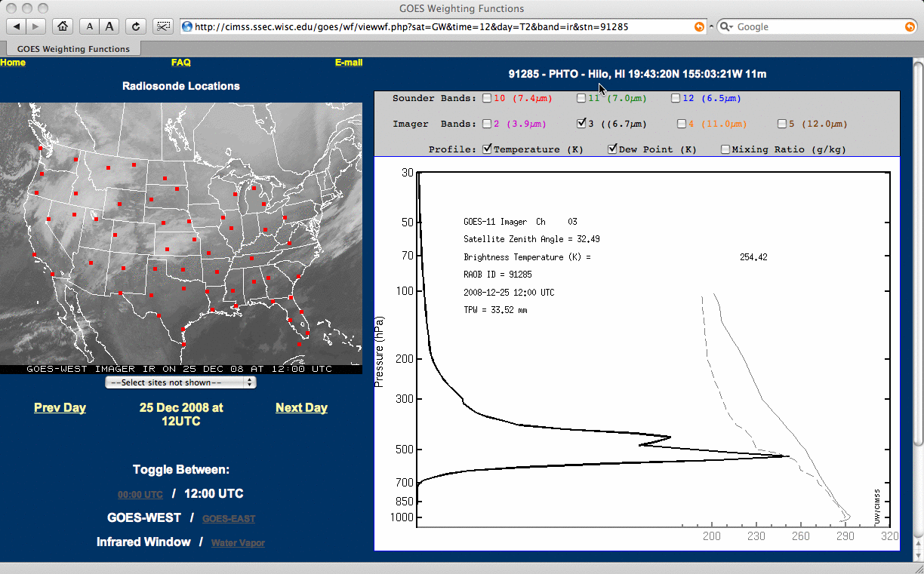Switch to GOES-EAST satellite
Image resolution: width=924 pixels, height=574 pixels.
coord(229,519)
